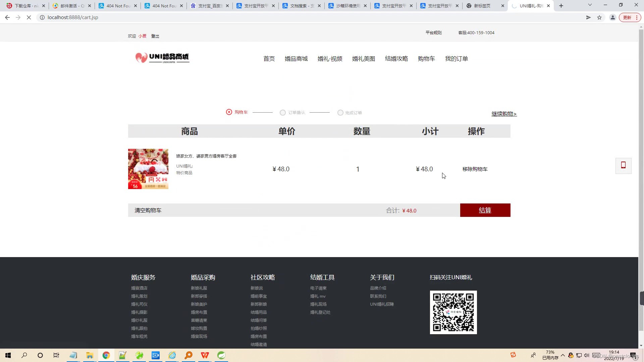The height and width of the screenshot is (362, 644).
Task: Open the Spring green leaf taskbar app
Action: click(x=221, y=355)
